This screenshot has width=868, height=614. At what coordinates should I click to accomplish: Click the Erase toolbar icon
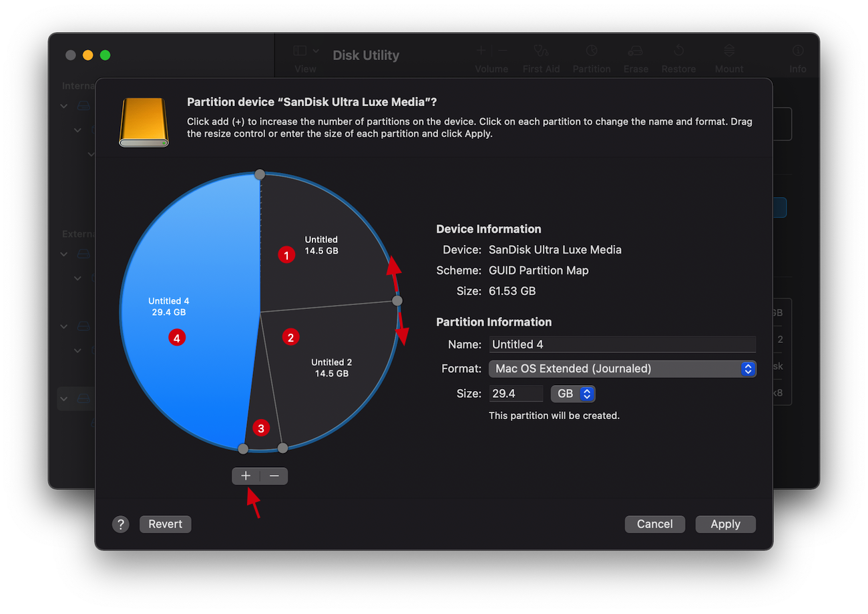pyautogui.click(x=636, y=51)
